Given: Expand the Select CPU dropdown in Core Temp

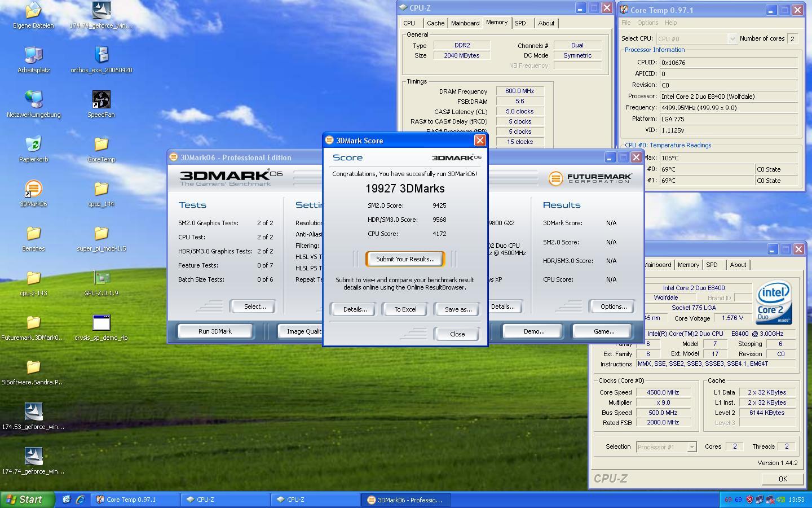Looking at the screenshot, I should pos(732,38).
